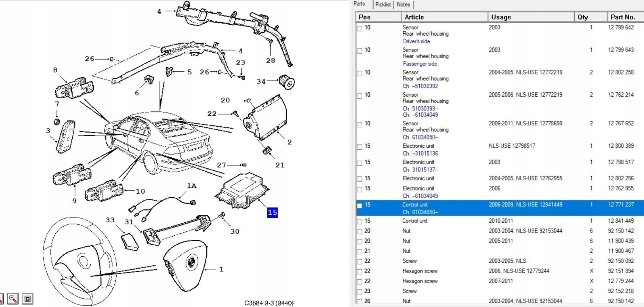Click the zoom out magnifier button
Image resolution: width=644 pixels, height=307 pixels.
13,299
